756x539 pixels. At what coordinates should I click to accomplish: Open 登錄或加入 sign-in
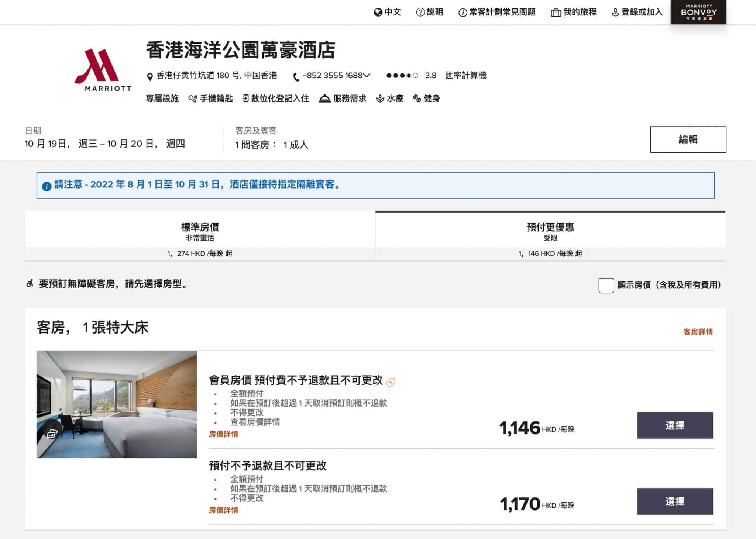tap(642, 12)
